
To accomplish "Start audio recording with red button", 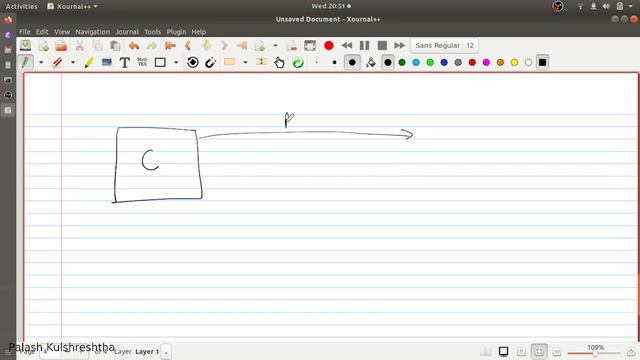I will 329,45.
